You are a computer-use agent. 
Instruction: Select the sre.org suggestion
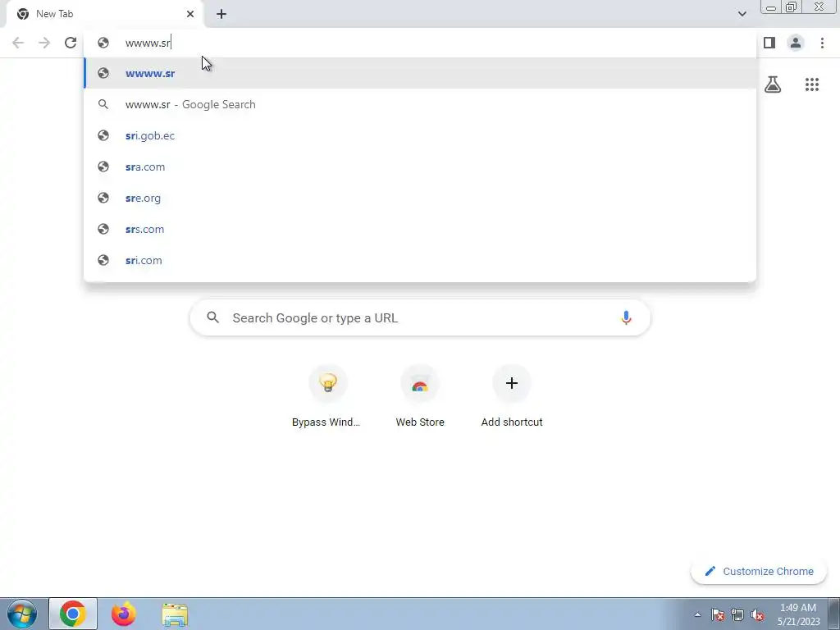coord(420,198)
